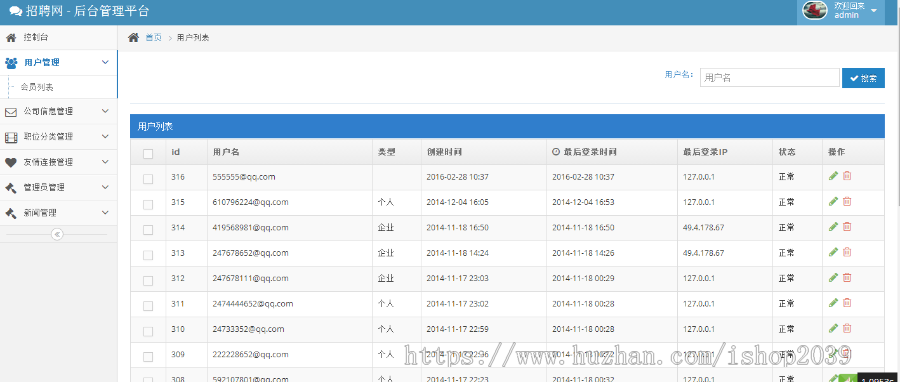The height and width of the screenshot is (382, 900).
Task: Collapse the 用户管理 menu chevron
Action: click(105, 62)
